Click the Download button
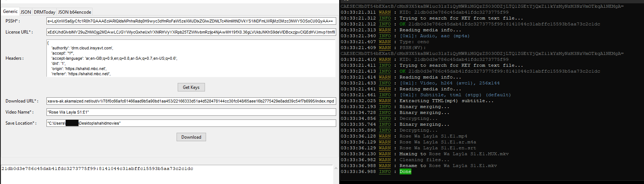Screen dimensions: 644x184 click(191, 137)
